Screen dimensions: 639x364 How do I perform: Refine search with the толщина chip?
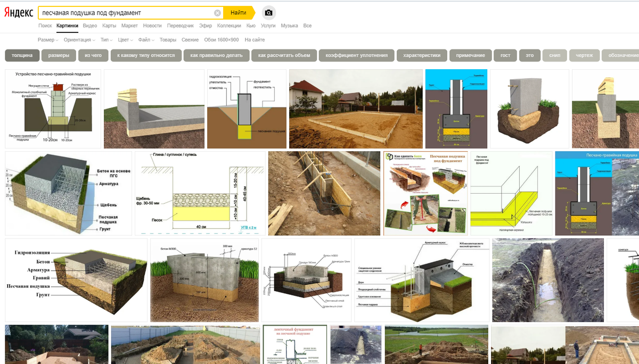click(x=22, y=55)
